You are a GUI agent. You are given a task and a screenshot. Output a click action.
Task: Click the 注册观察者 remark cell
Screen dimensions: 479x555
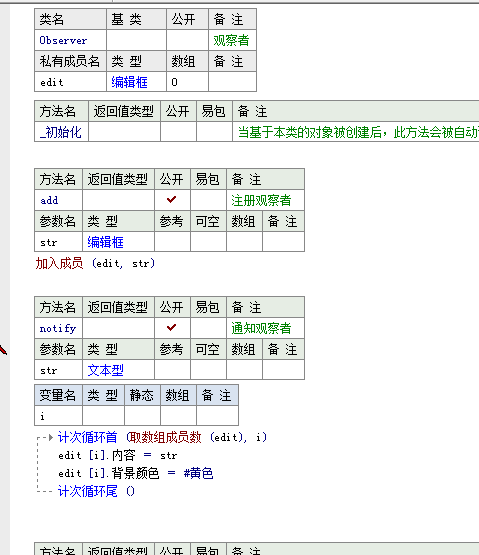click(x=265, y=200)
